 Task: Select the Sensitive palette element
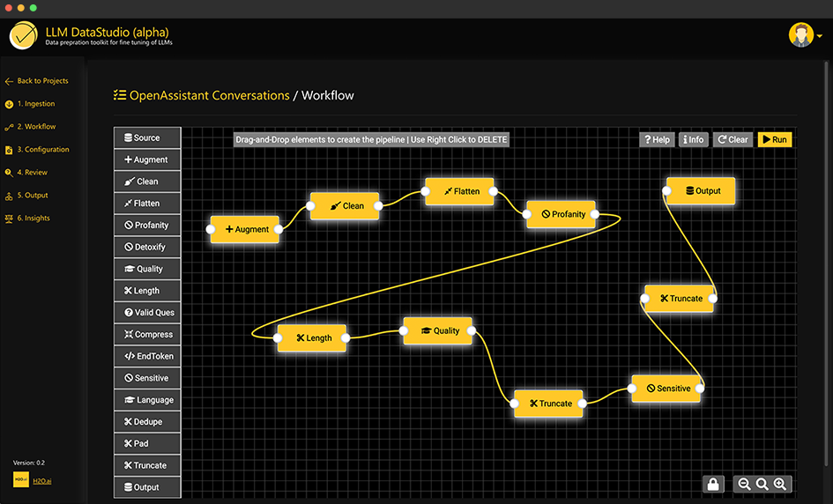(147, 378)
